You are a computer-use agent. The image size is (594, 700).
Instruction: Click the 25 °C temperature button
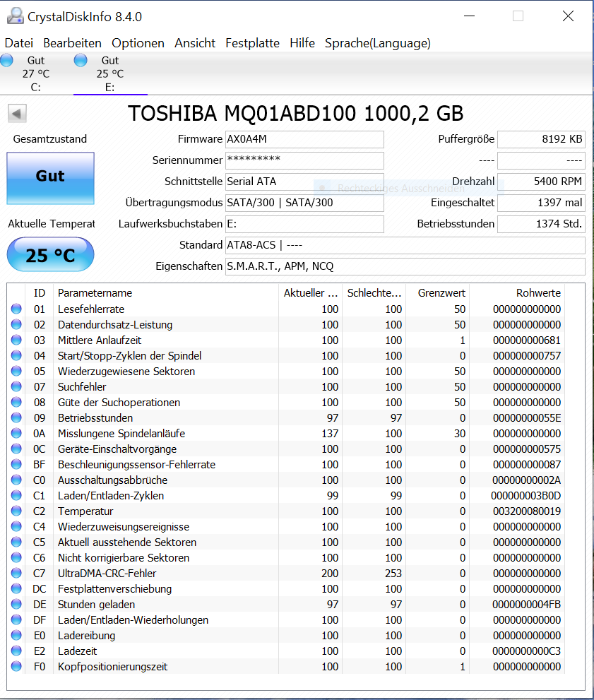coord(50,254)
